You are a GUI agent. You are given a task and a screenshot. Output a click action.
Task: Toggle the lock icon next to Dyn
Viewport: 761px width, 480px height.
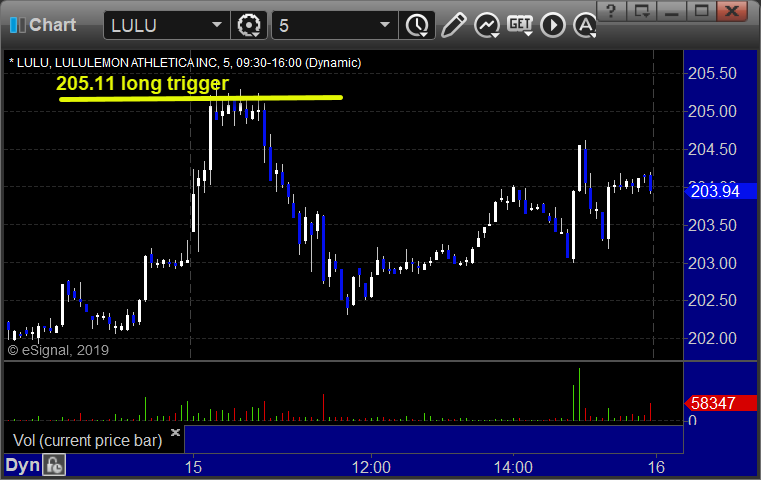point(54,465)
